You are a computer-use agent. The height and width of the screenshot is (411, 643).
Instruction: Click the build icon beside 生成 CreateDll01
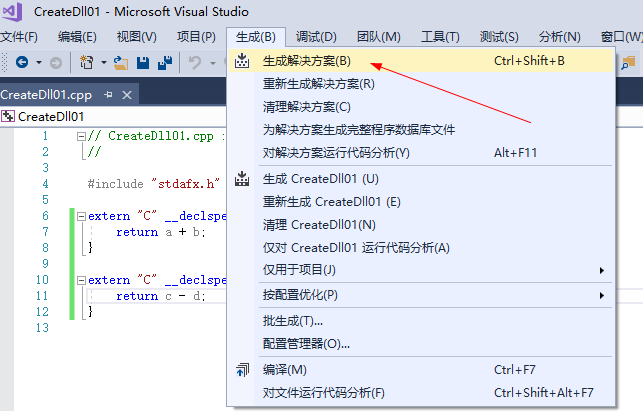(242, 179)
